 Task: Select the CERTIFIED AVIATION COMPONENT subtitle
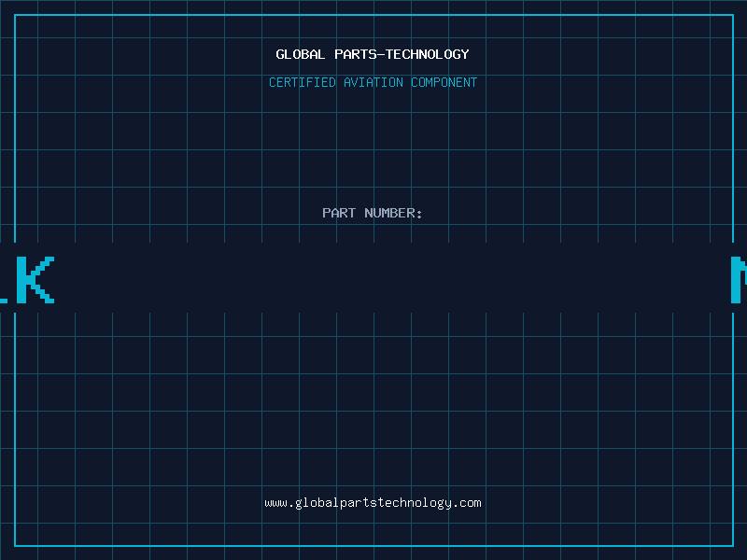point(373,82)
